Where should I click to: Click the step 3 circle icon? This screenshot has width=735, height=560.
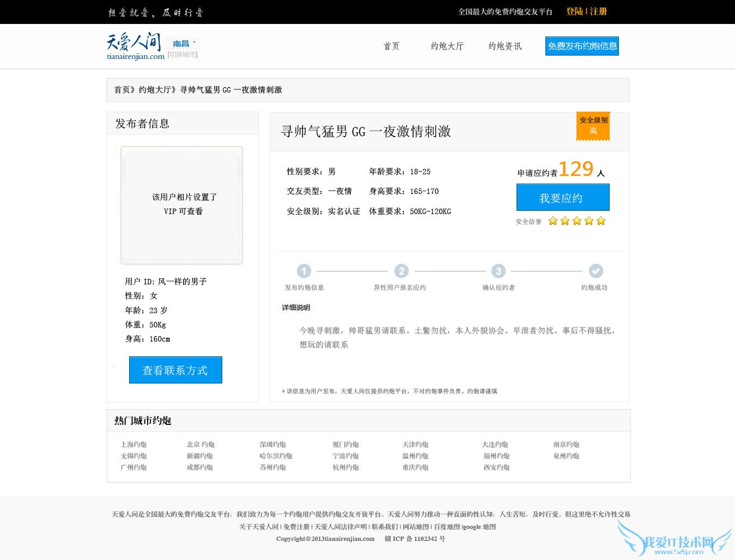coord(498,271)
